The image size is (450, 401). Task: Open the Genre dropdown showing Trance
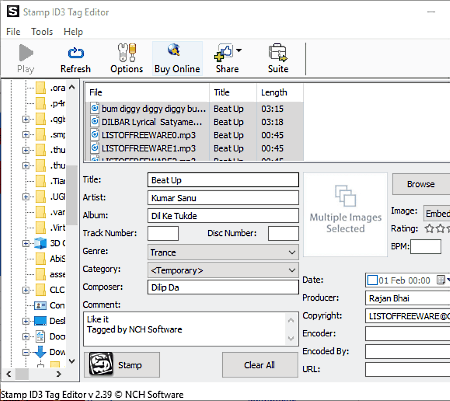pos(223,252)
